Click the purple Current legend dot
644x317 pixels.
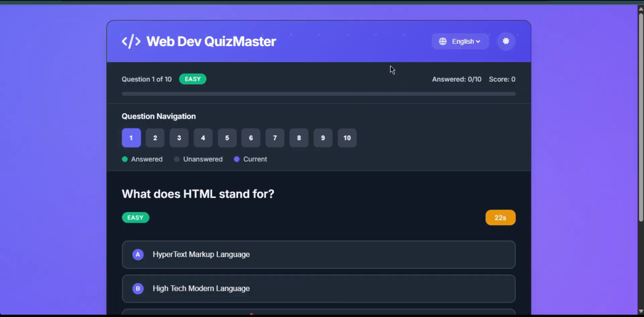click(x=237, y=159)
